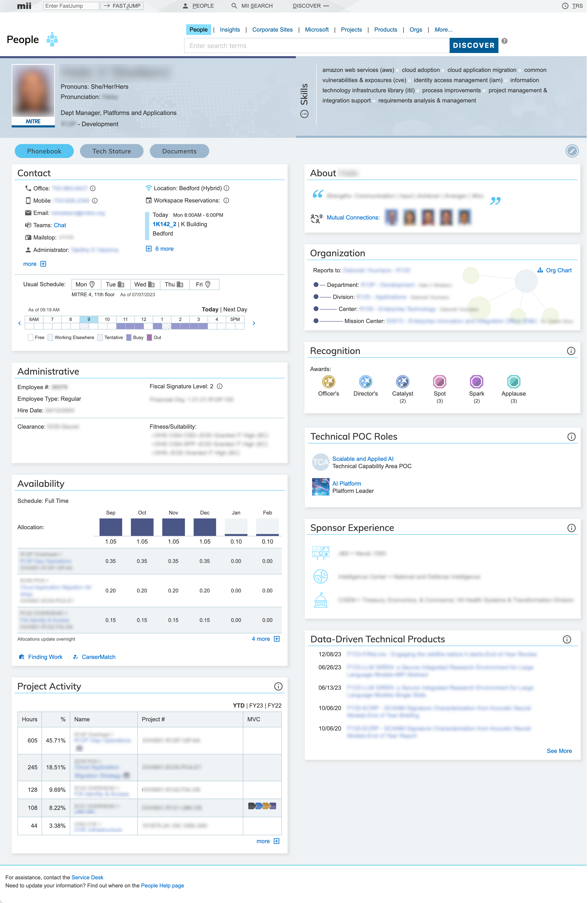Open MII SEARCH in top navigation
This screenshot has width=588, height=903.
click(252, 6)
